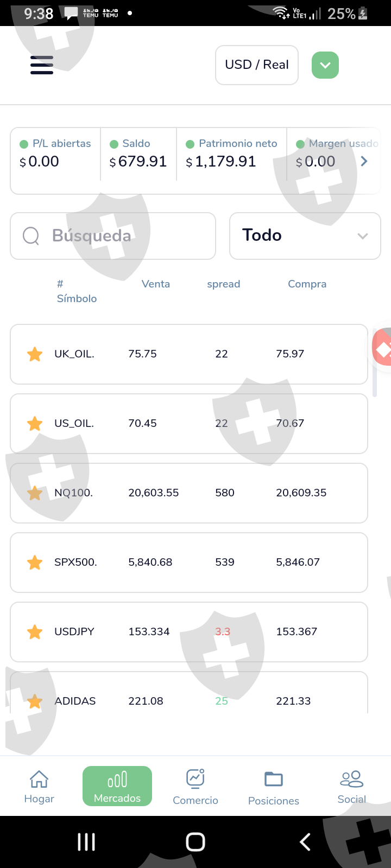Open the NQ100 market row
The image size is (391, 868).
189,493
